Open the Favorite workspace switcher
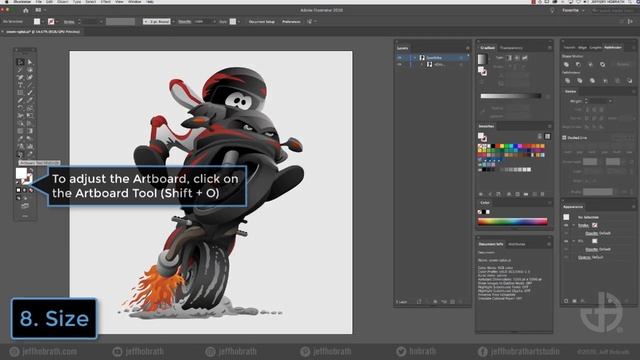Screen dimensions: 640x360 (x=573, y=10)
